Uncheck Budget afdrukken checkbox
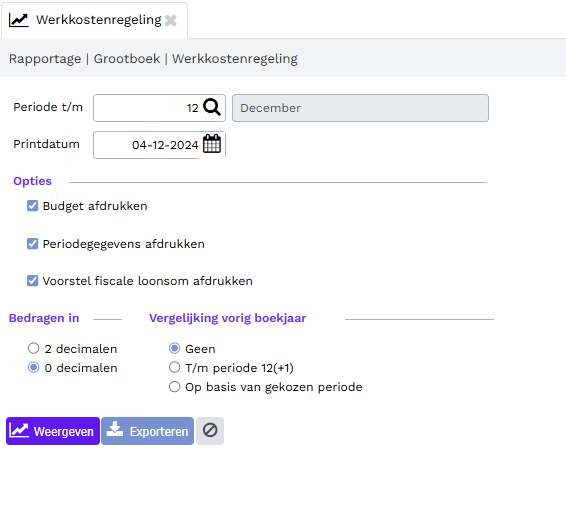The height and width of the screenshot is (532, 566). [x=32, y=206]
